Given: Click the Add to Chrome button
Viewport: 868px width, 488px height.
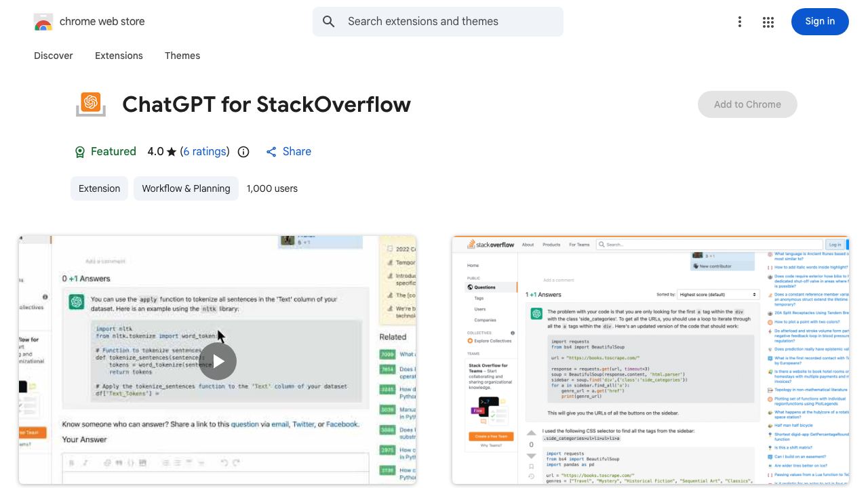Looking at the screenshot, I should tap(747, 104).
